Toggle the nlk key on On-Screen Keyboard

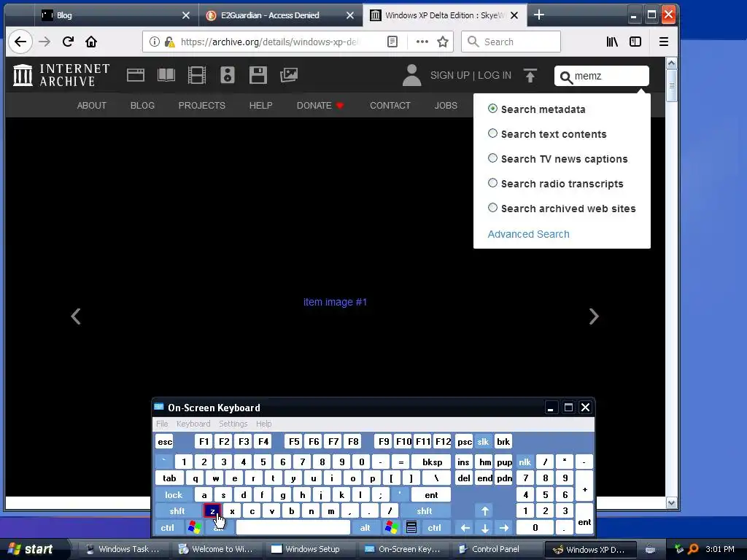point(525,462)
